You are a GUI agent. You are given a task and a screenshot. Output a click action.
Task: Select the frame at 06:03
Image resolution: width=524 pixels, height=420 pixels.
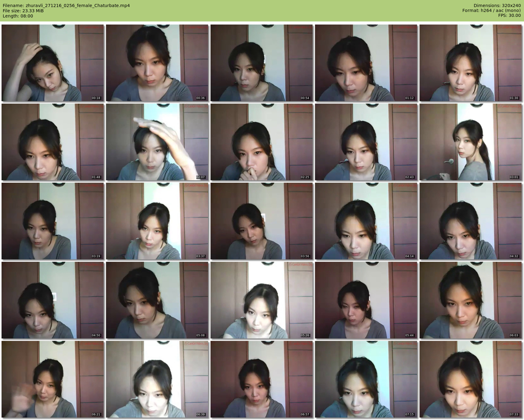click(x=470, y=300)
